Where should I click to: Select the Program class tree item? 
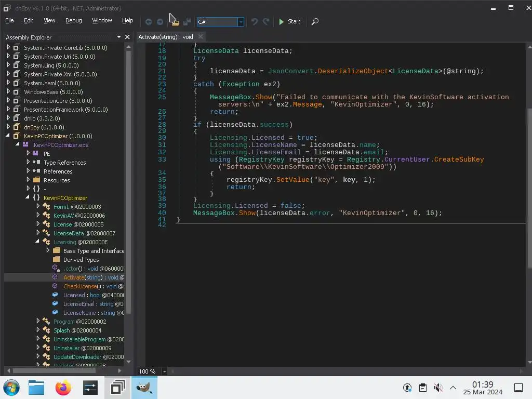(x=79, y=321)
